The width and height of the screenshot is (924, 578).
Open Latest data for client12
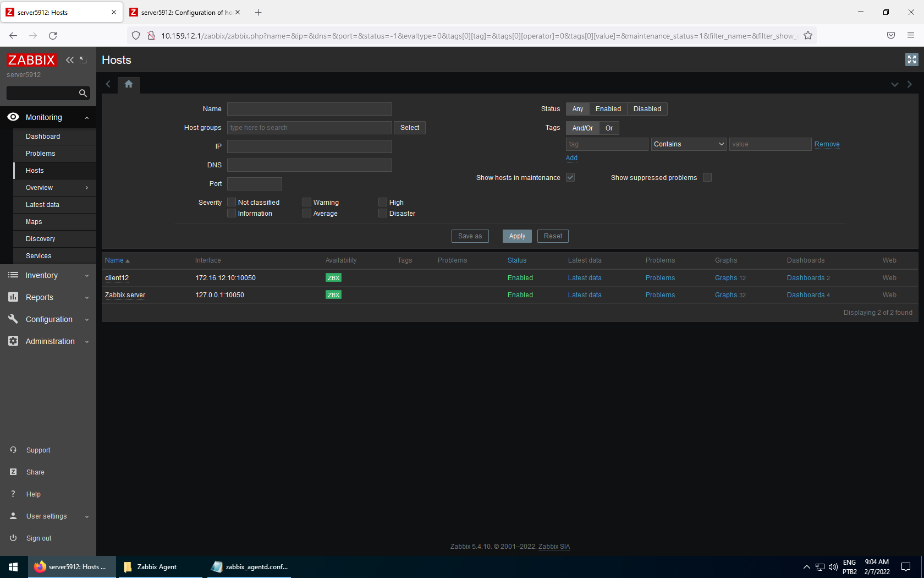click(584, 278)
